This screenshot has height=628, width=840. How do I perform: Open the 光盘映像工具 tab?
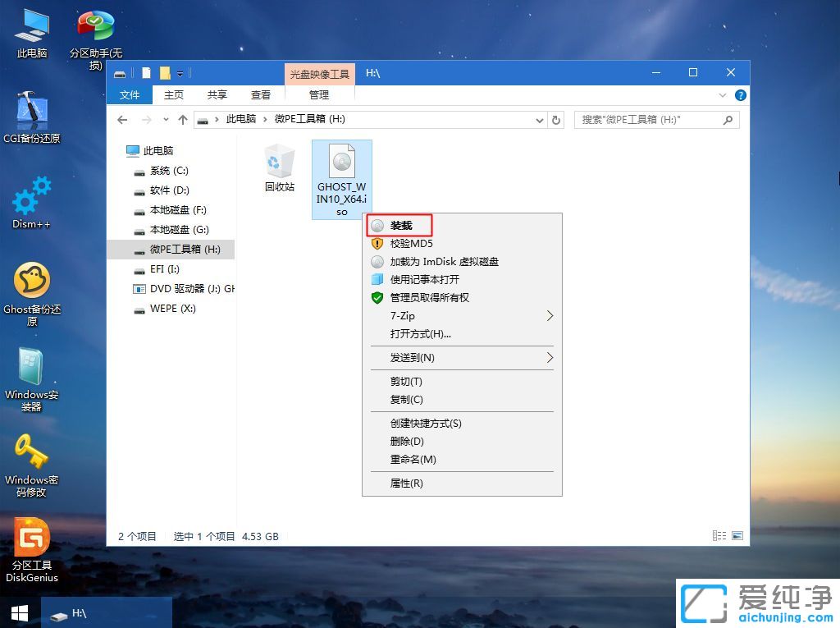point(319,73)
